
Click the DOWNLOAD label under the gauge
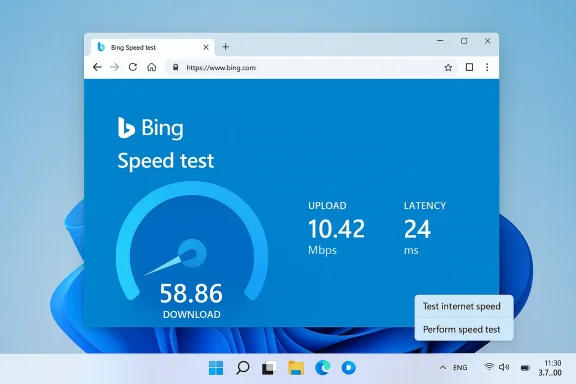click(x=192, y=315)
